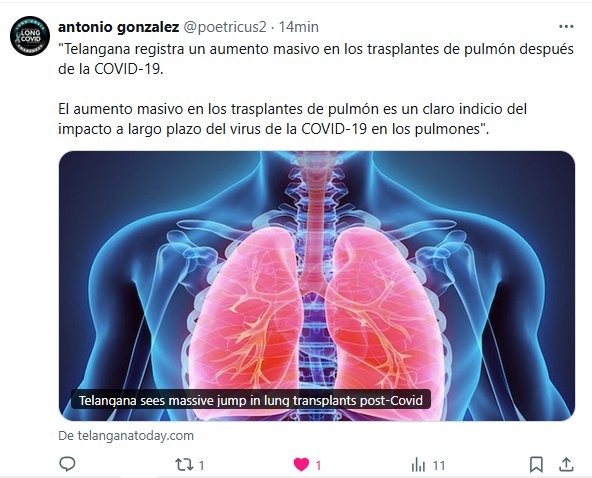Click the like count beside heart
This screenshot has height=478, width=592.
pos(318,466)
